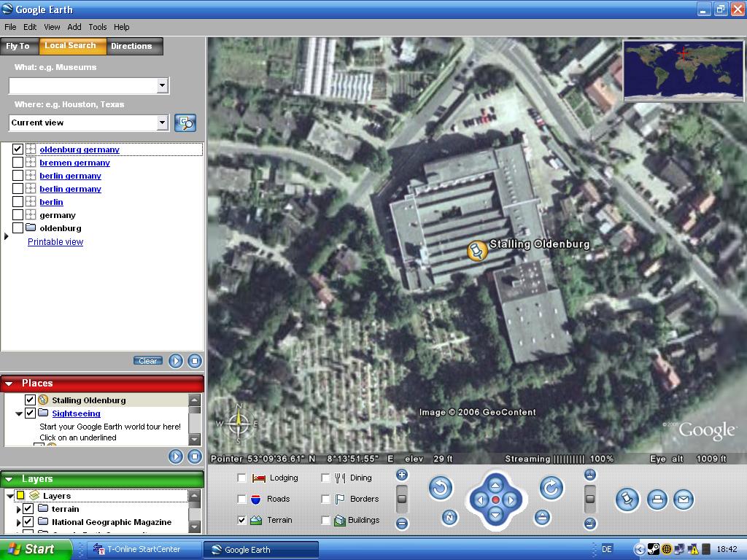The width and height of the screenshot is (747, 560).
Task: Rotate view counter-clockwise
Action: 441,488
